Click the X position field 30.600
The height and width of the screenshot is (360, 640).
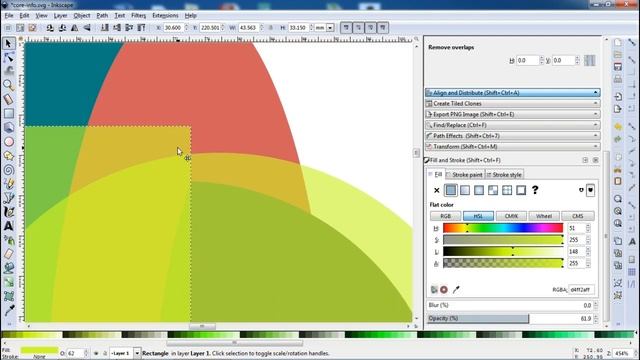173,28
